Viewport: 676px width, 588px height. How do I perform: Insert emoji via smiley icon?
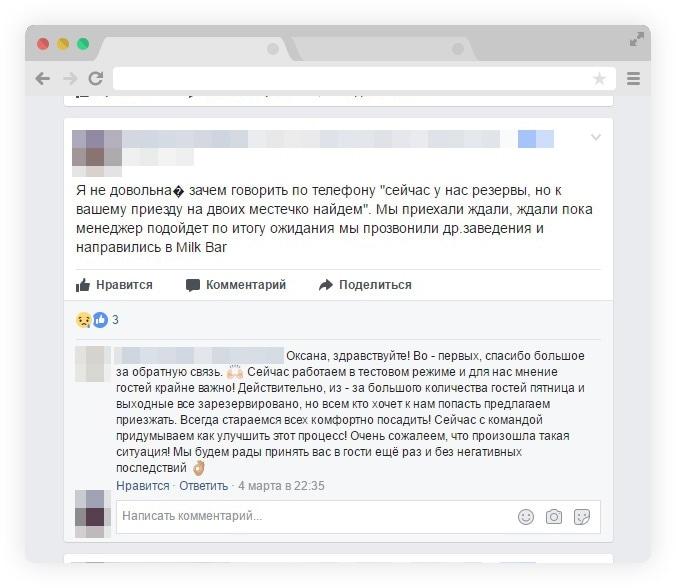(x=526, y=517)
